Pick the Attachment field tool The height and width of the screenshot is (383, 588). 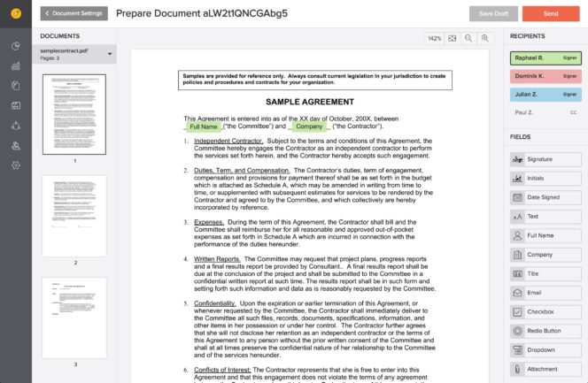pyautogui.click(x=545, y=369)
